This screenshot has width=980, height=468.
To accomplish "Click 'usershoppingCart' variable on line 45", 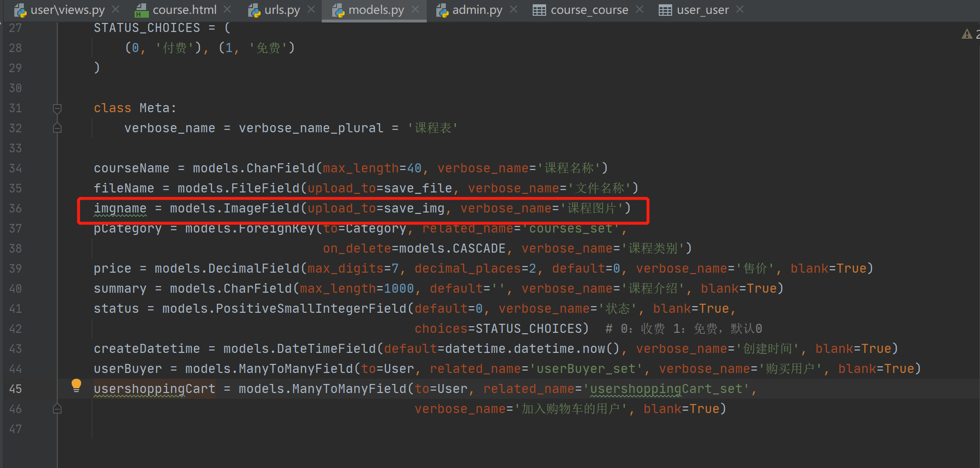I will pos(155,389).
